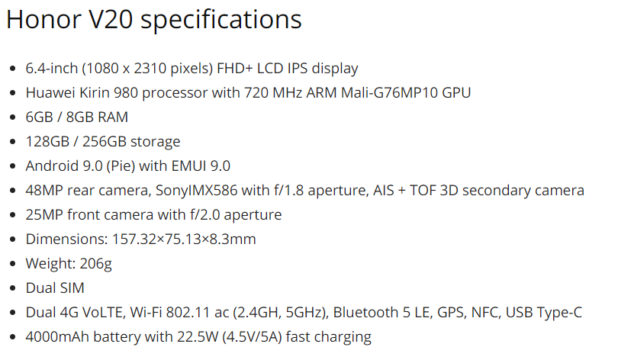Select the 25MP front camera line
The image size is (618, 360).
[x=154, y=215]
